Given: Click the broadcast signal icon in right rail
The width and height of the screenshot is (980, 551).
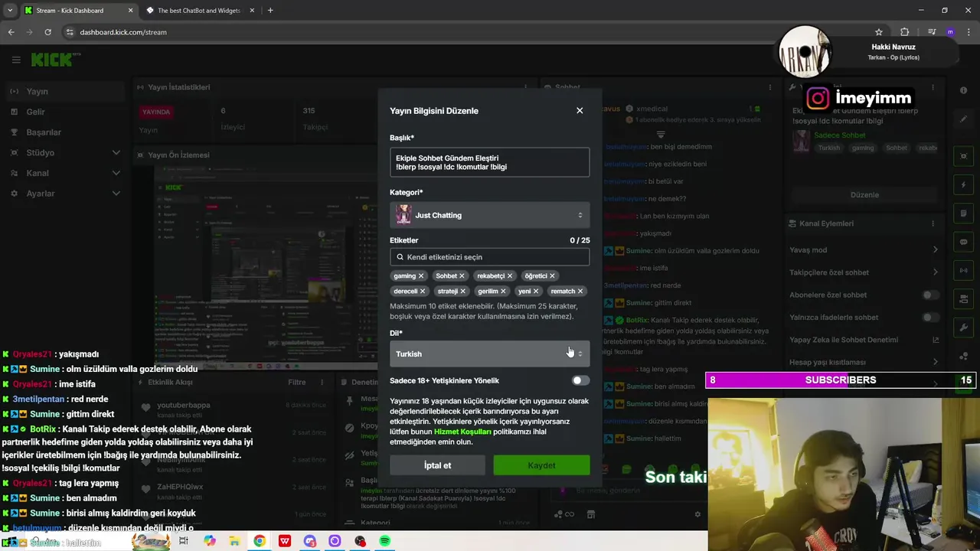Looking at the screenshot, I should 963,270.
